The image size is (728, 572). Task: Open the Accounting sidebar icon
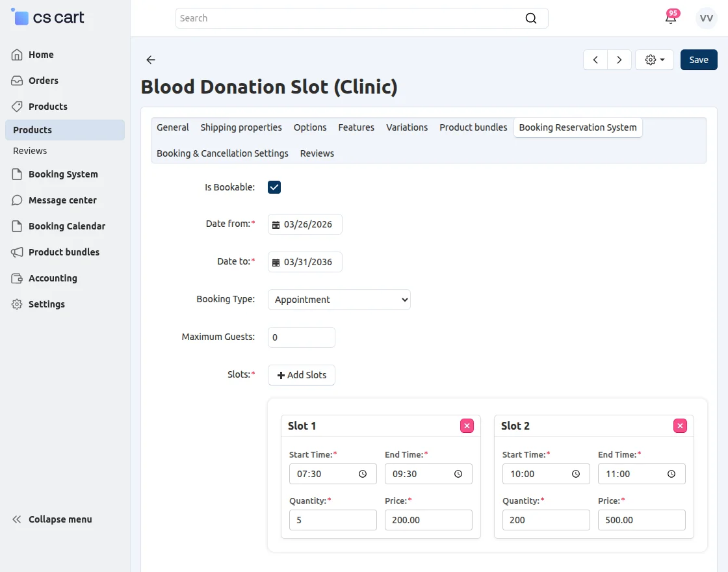(x=17, y=278)
